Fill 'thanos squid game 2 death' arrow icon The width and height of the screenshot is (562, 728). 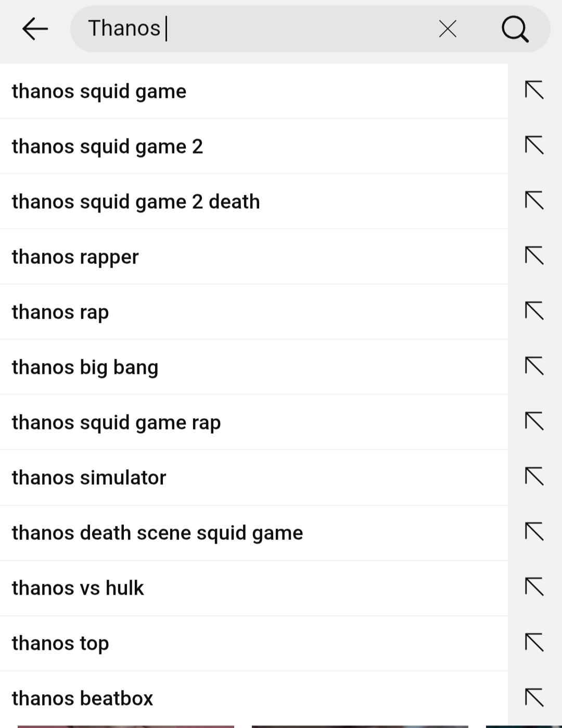(534, 200)
